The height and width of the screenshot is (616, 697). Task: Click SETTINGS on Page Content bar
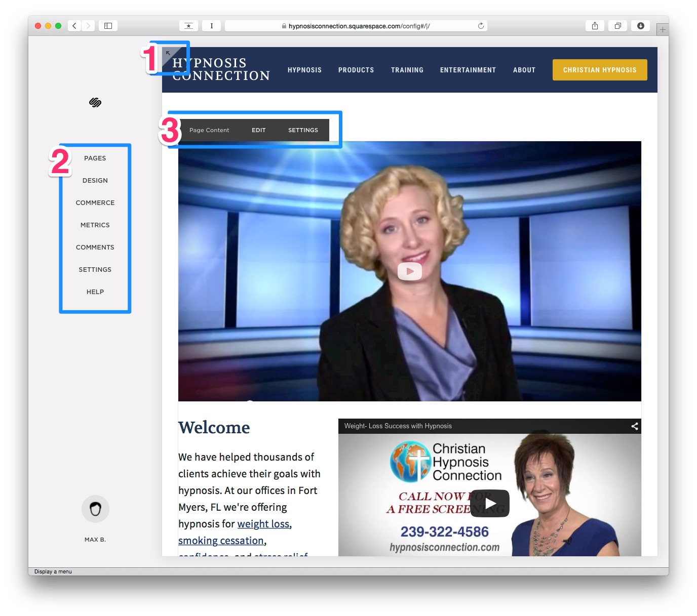[x=303, y=130]
